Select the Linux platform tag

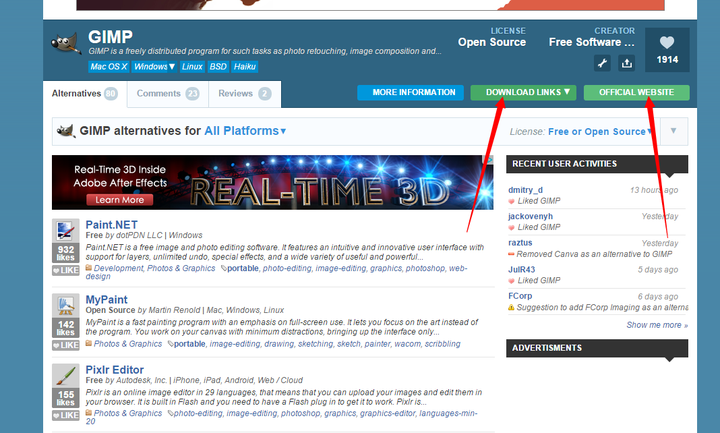coord(192,67)
